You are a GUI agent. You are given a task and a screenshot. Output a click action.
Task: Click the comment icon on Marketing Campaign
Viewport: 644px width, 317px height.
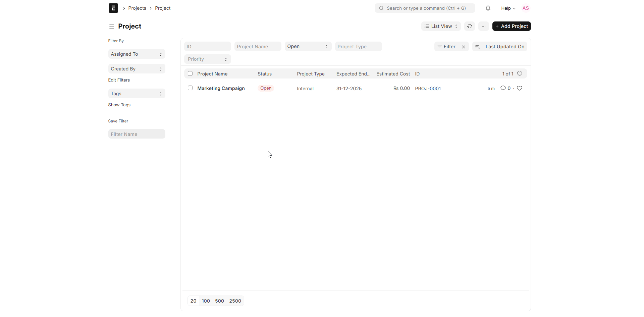pyautogui.click(x=503, y=88)
